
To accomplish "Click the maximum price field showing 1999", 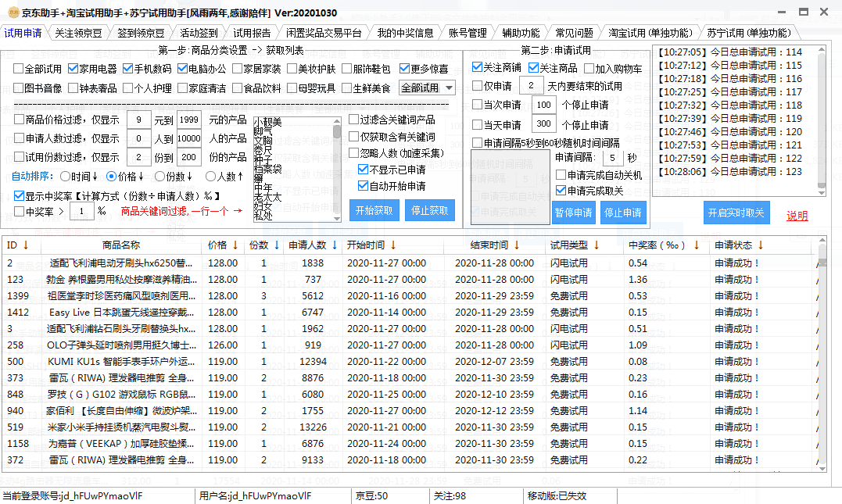I will click(x=189, y=120).
